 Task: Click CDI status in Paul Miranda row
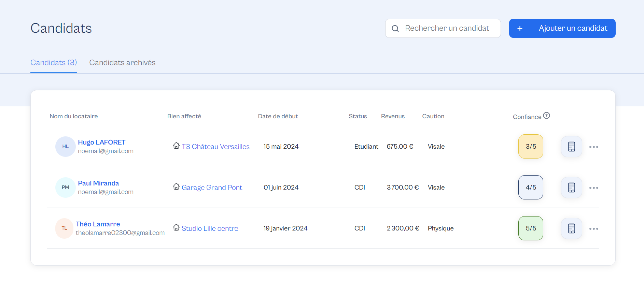[x=360, y=188]
